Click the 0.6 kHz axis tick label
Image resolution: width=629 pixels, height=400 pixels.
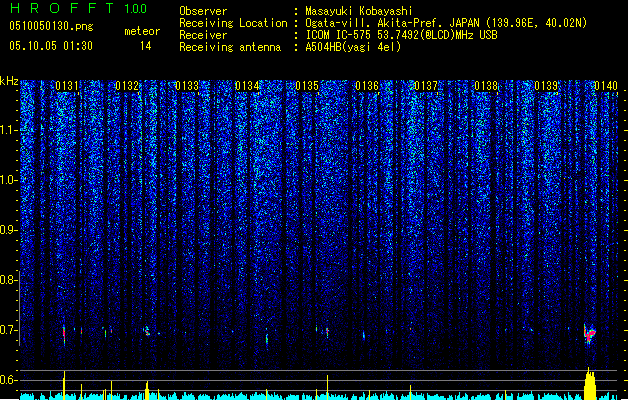[x=8, y=380]
